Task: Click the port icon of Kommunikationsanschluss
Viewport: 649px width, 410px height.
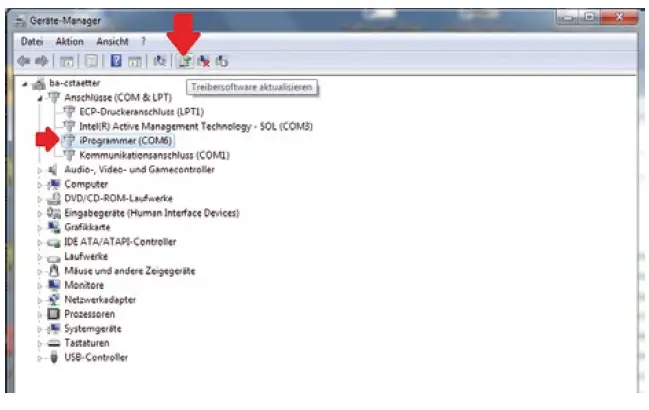Action: [x=69, y=155]
